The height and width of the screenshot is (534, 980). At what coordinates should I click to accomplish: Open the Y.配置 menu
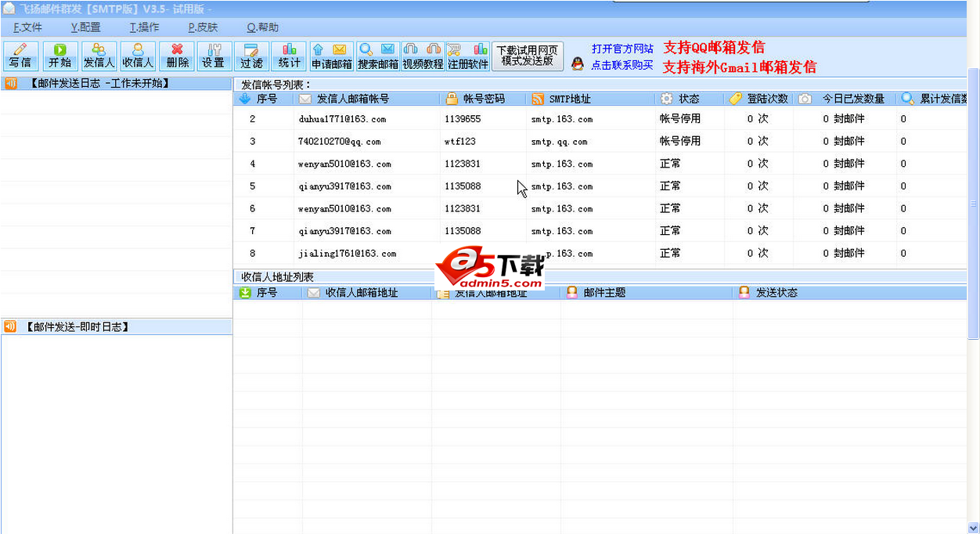pyautogui.click(x=85, y=27)
